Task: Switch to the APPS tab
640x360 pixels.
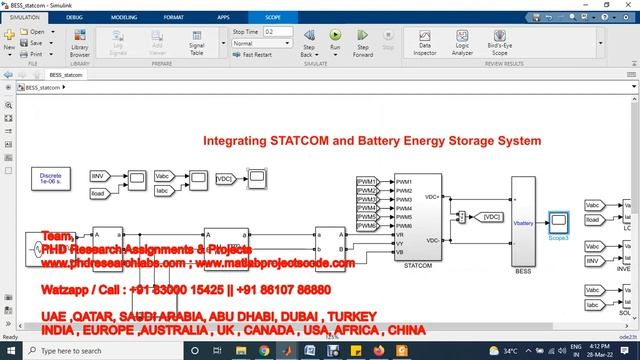Action: (223, 18)
